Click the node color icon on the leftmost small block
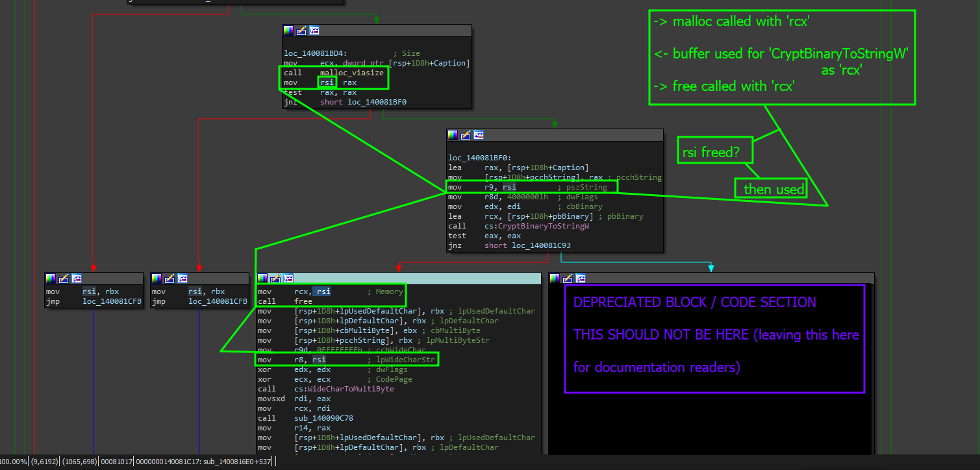Viewport: 980px width, 470px height. [51, 278]
